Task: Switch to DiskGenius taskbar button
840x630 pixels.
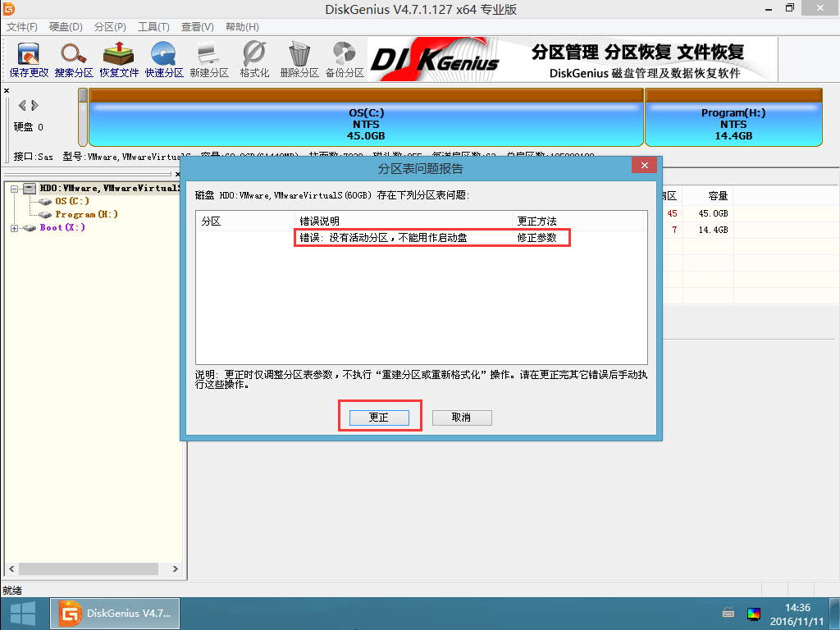Action: click(x=115, y=614)
